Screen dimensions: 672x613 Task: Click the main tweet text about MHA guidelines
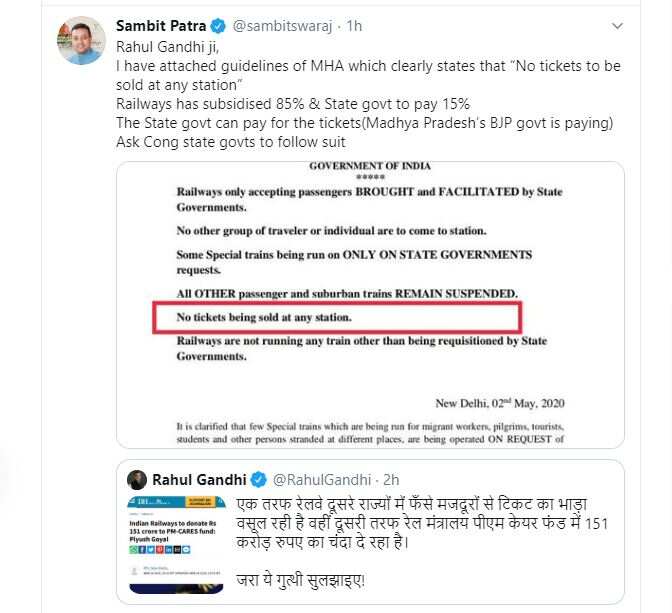coord(368,94)
